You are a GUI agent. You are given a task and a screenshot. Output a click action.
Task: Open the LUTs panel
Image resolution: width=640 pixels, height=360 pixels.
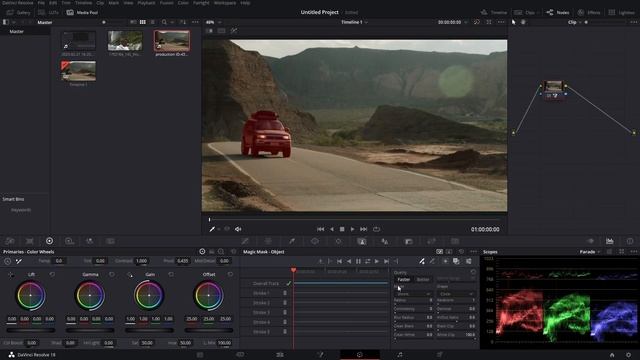(49, 13)
